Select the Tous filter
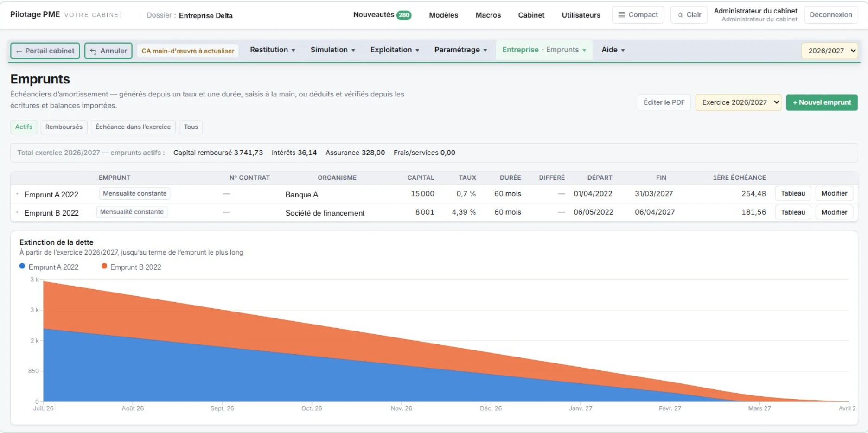 coord(191,127)
